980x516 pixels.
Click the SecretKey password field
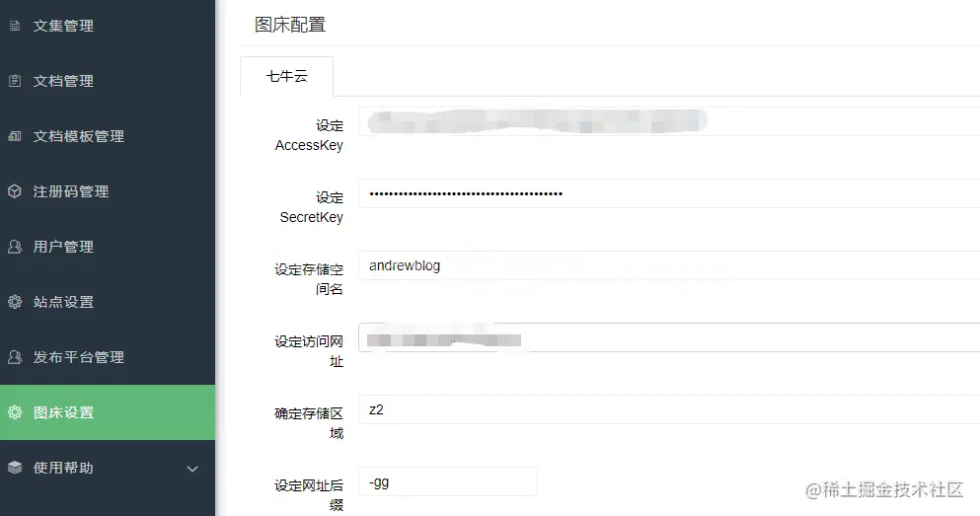(669, 193)
